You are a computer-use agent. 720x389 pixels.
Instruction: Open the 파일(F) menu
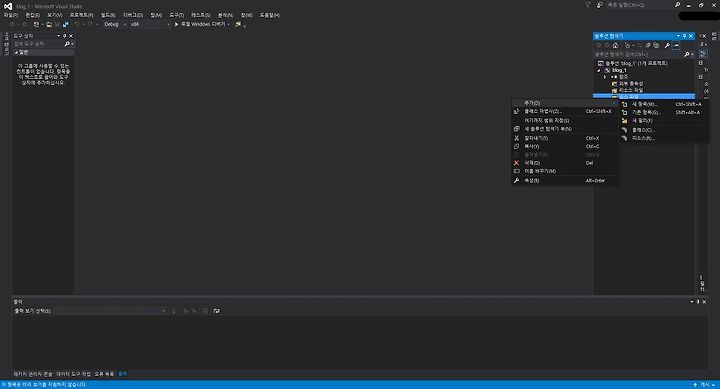[10, 15]
